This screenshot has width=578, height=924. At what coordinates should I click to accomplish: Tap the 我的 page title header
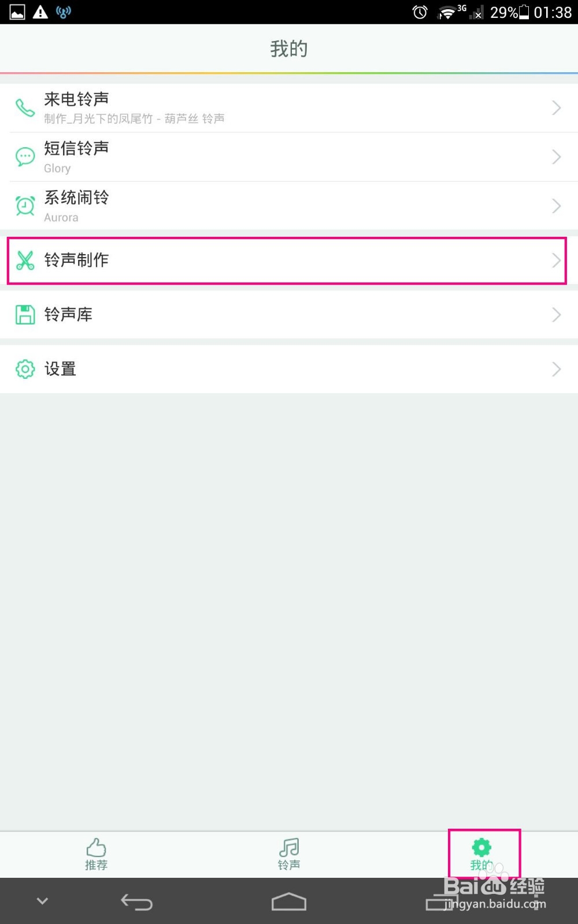pos(288,49)
